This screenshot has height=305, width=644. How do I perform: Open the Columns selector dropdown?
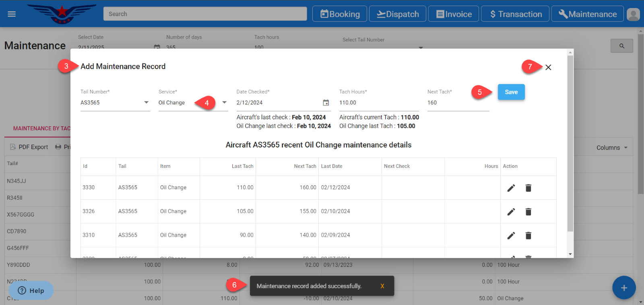click(x=612, y=148)
